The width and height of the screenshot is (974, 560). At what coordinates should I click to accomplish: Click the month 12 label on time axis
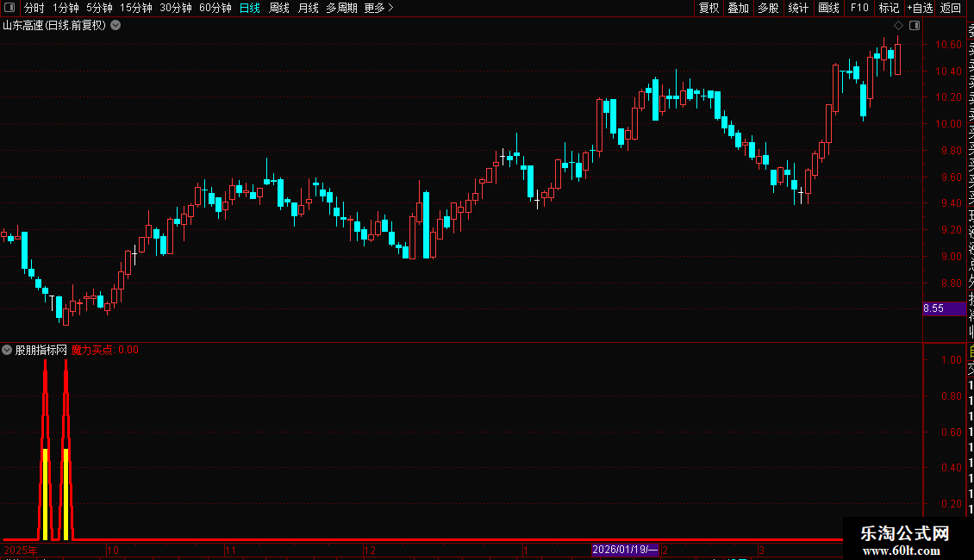pyautogui.click(x=370, y=550)
